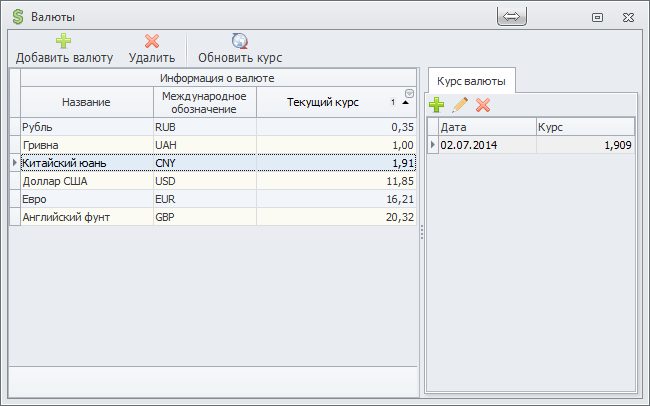Click the splitter handle between the two panels
650x406 pixels.
click(x=421, y=231)
